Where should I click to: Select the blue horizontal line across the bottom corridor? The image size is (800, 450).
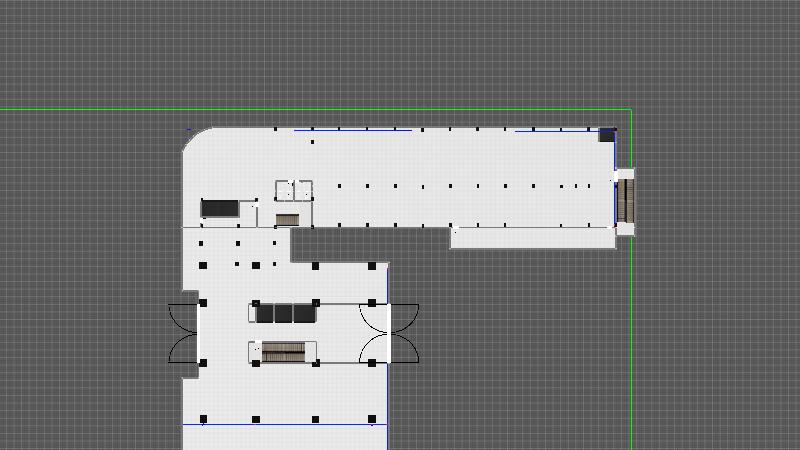[285, 425]
